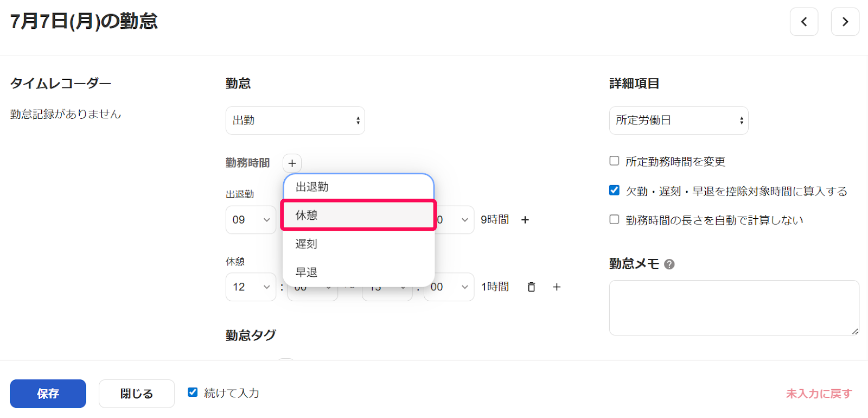Enable 勤務時間の長さを自動で計算しない checkbox
868x418 pixels.
[x=614, y=219]
